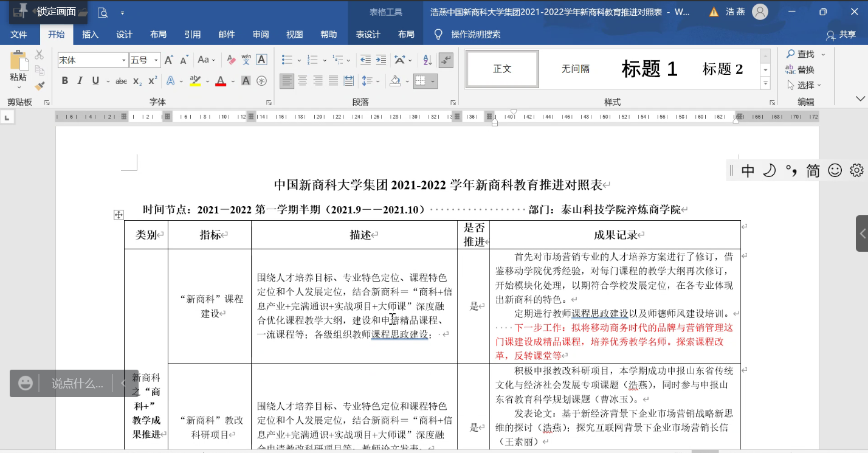Expand the styles gallery more arrow

click(765, 83)
